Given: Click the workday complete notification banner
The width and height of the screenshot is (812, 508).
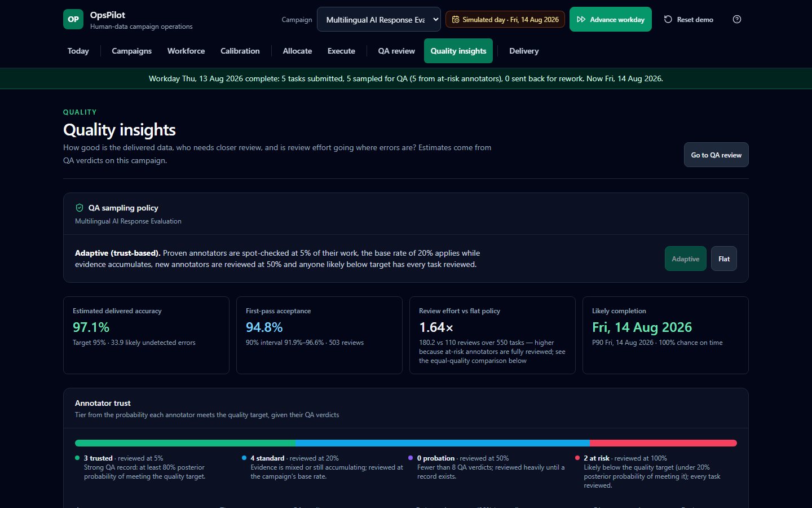Looking at the screenshot, I should pos(406,78).
